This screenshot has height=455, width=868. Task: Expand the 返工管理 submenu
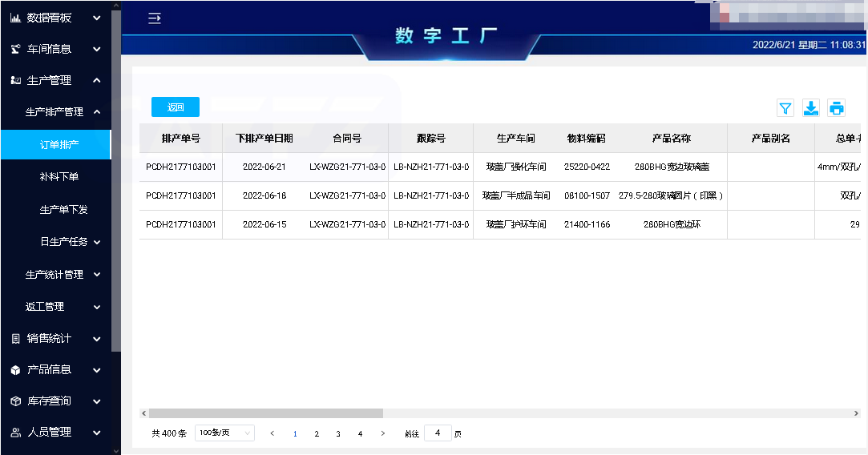(97, 307)
